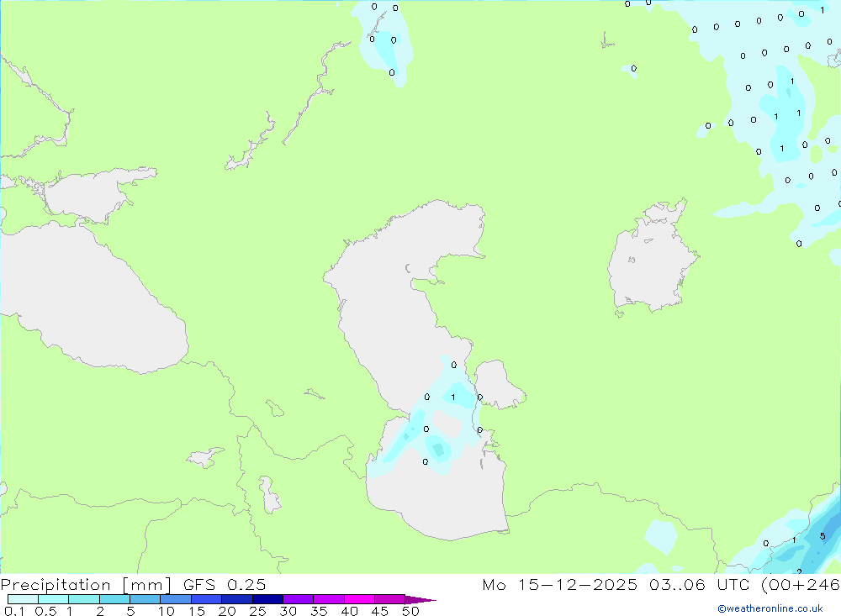Pick the legend swatch between 2 and 5

tap(114, 599)
